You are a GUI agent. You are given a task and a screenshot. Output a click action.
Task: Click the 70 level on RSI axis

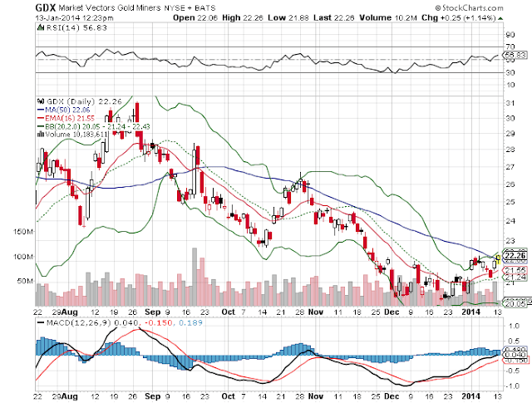click(x=510, y=47)
